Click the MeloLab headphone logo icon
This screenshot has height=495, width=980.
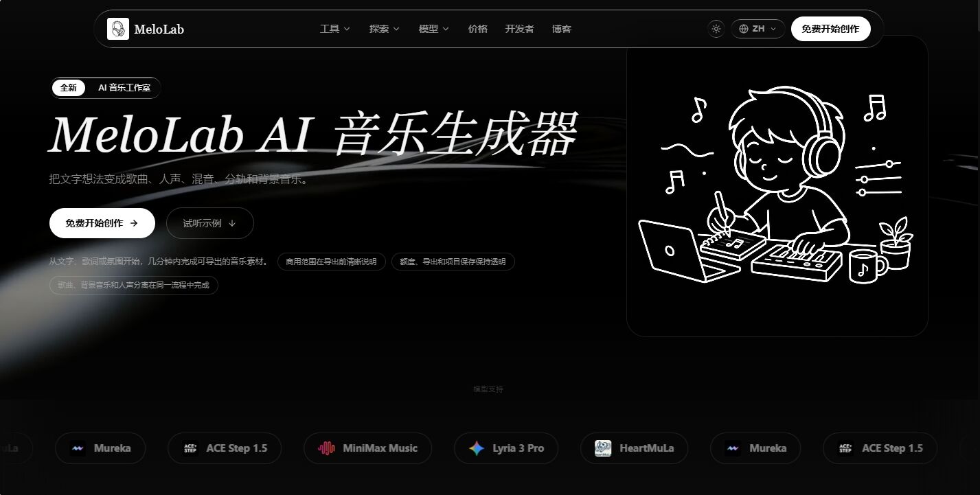tap(118, 29)
